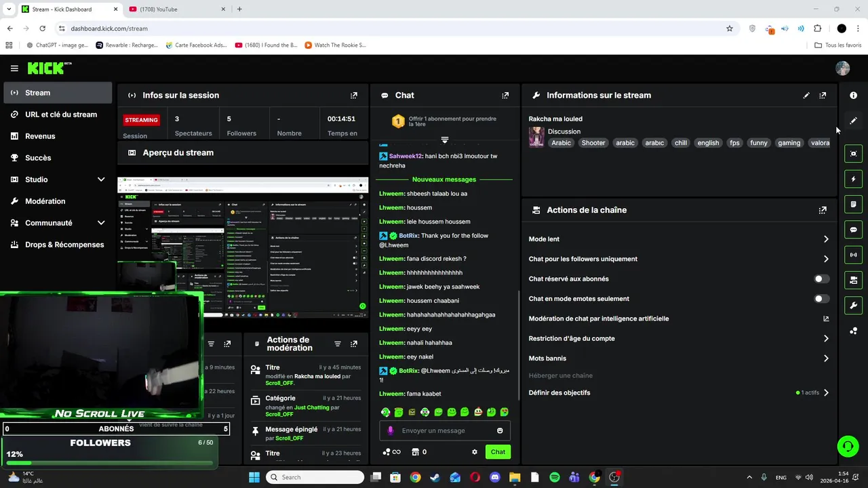
Task: Click the Kick logo
Action: (49, 68)
